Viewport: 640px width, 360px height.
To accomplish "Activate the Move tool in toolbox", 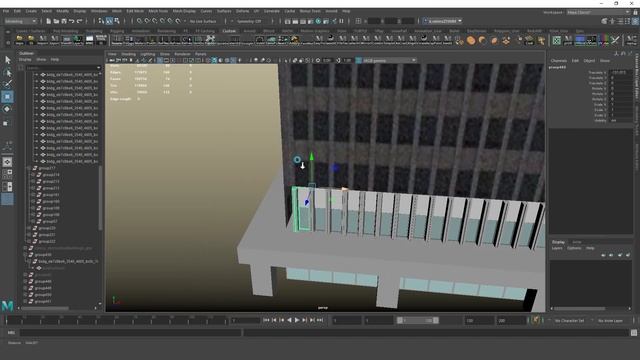I will click(x=7, y=97).
